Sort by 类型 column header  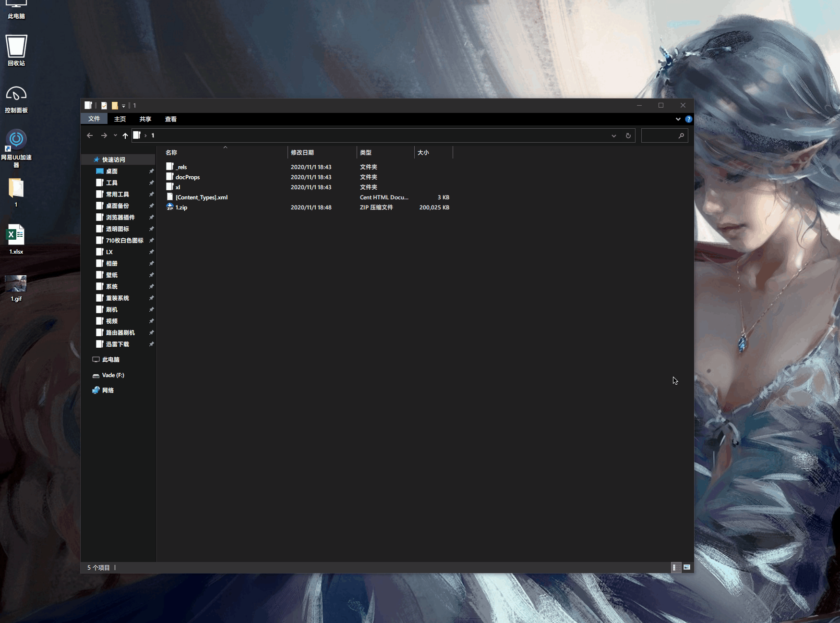(385, 152)
